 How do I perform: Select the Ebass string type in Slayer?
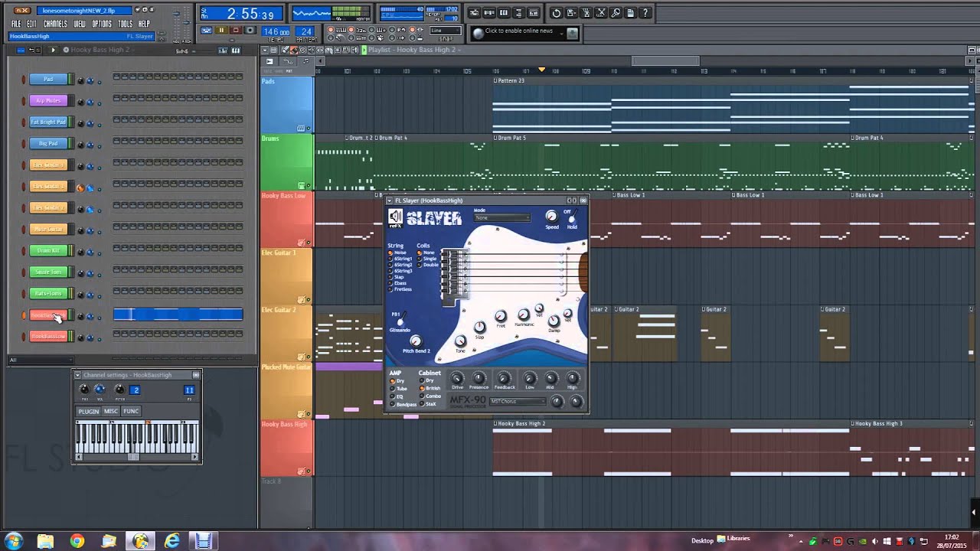[398, 283]
